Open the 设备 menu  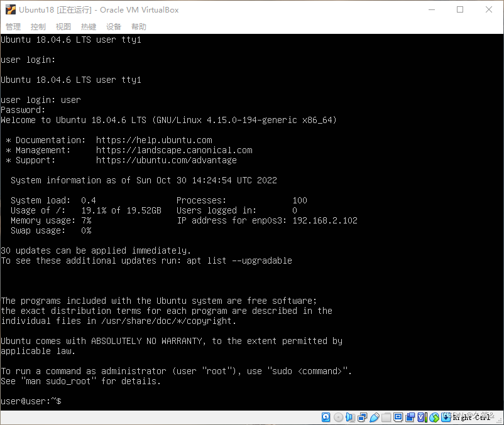click(x=114, y=26)
